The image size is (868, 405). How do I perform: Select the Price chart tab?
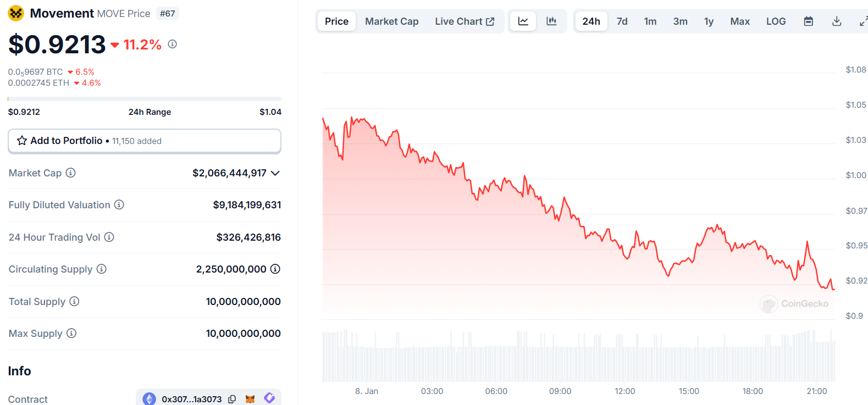[x=336, y=21]
